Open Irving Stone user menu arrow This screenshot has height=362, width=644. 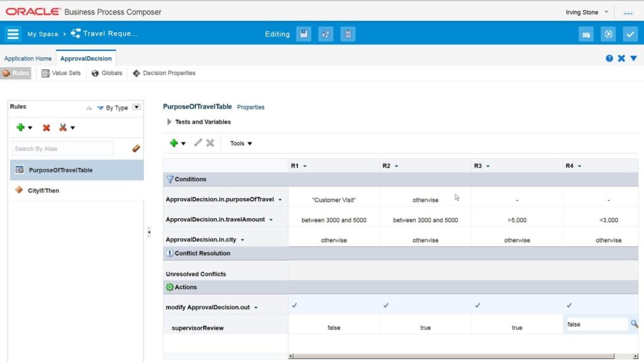(606, 12)
